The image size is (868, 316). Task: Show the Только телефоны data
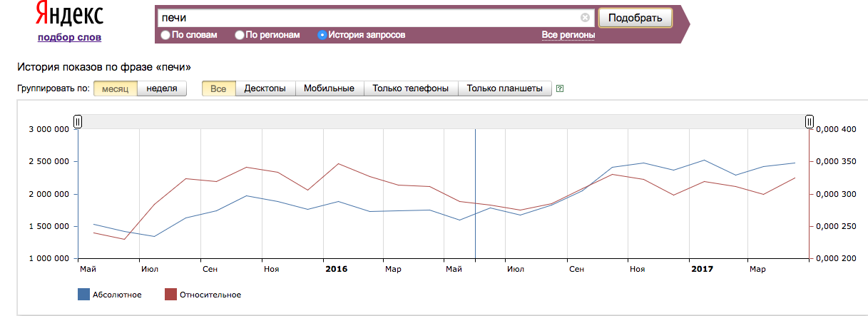[x=411, y=88]
